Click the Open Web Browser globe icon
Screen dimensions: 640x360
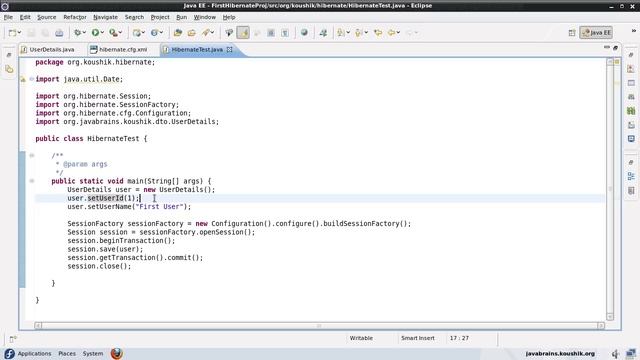[x=304, y=33]
